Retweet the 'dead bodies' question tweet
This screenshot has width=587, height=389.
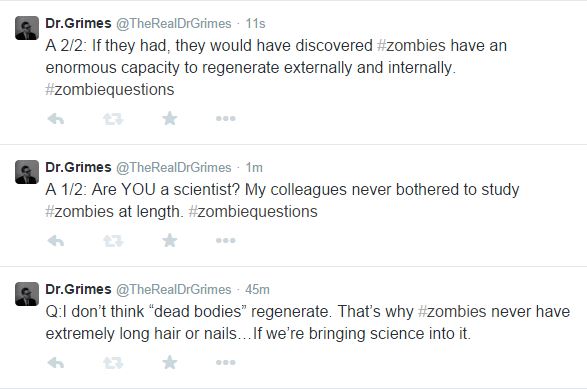113,363
